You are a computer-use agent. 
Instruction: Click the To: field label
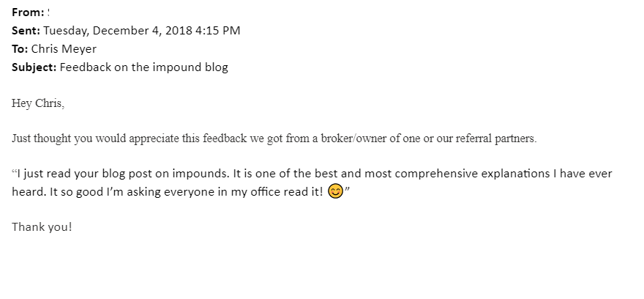(20, 49)
